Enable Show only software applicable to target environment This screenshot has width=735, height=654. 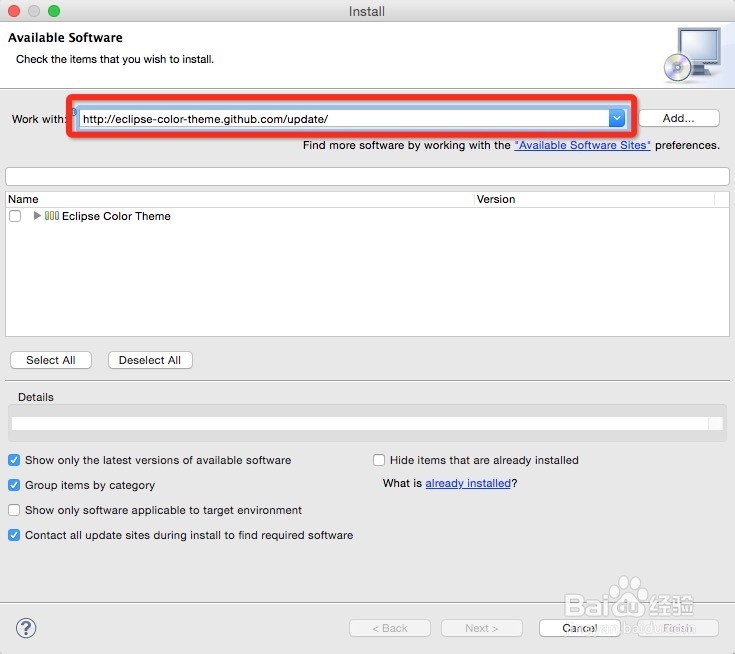pyautogui.click(x=14, y=510)
